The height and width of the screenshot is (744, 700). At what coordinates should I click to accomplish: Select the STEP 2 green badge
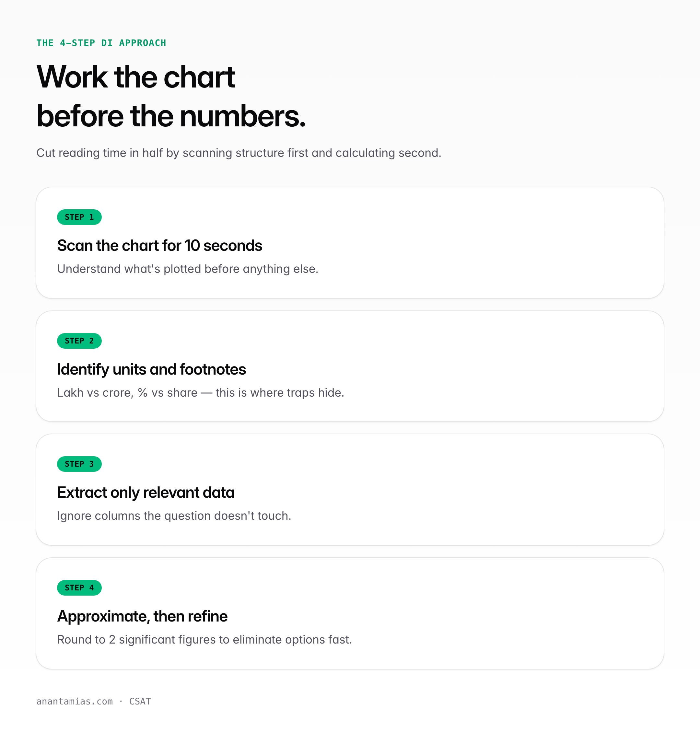[79, 341]
